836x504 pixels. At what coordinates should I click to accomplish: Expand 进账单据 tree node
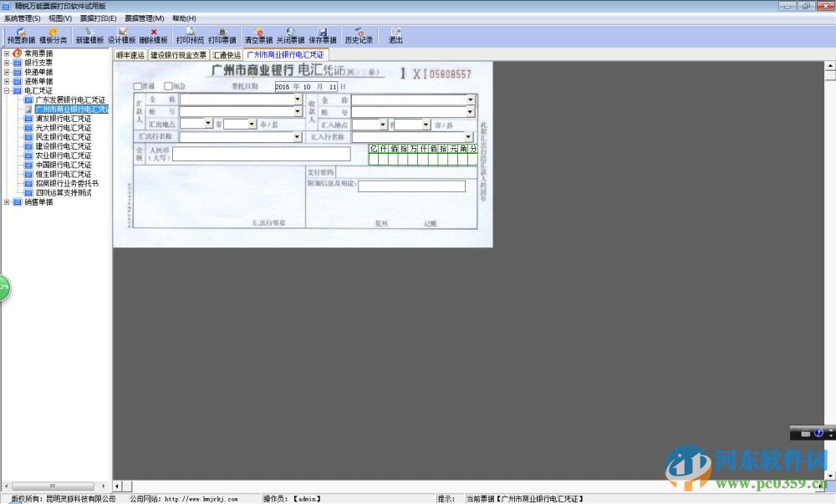tap(7, 82)
